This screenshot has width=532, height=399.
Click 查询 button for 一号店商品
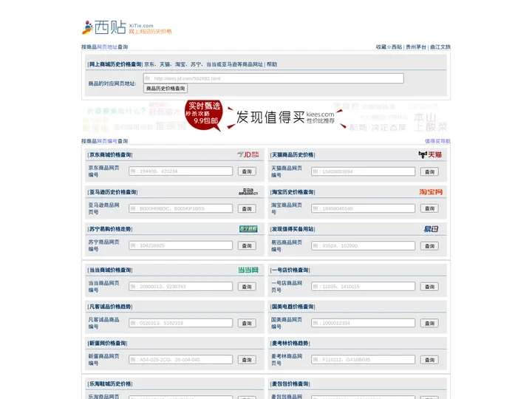point(429,287)
